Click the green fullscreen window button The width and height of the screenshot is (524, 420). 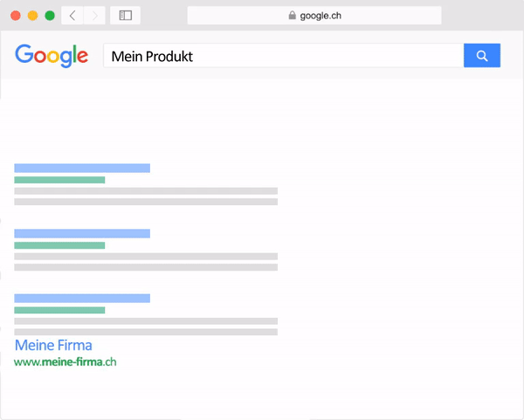point(50,16)
